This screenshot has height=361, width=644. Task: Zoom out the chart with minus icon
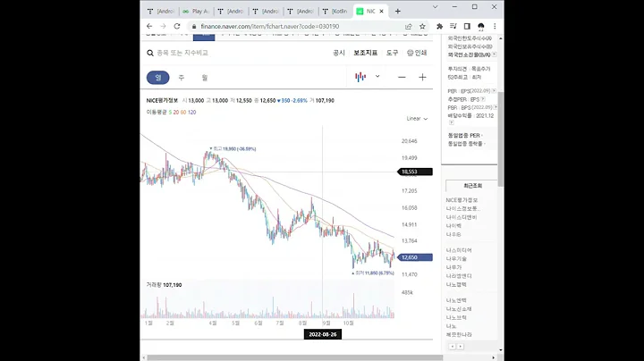402,77
